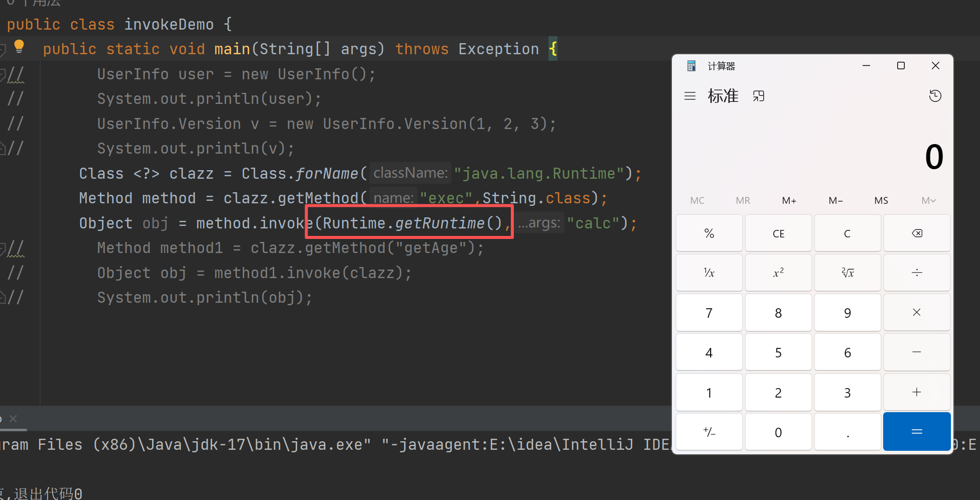Viewport: 980px width, 500px height.
Task: Expand the M memory list dropdown
Action: pyautogui.click(x=928, y=201)
